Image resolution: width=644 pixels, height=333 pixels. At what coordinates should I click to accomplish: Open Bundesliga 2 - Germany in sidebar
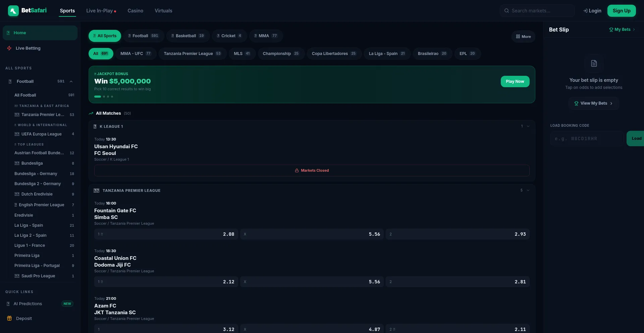(x=44, y=184)
